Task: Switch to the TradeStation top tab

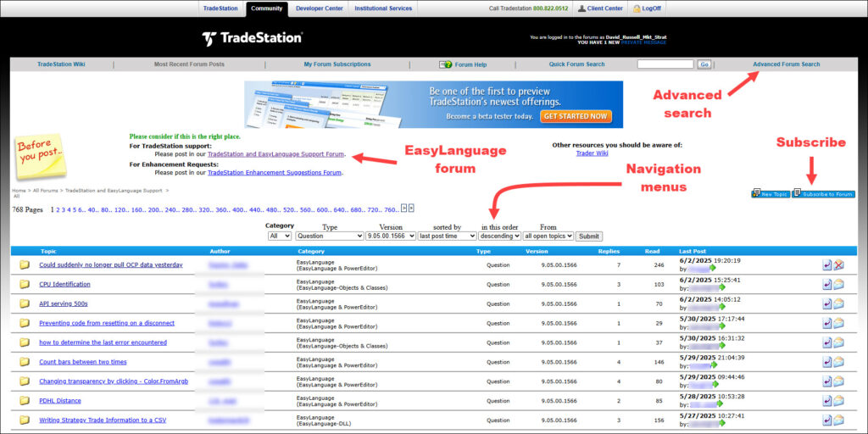Action: 220,8
